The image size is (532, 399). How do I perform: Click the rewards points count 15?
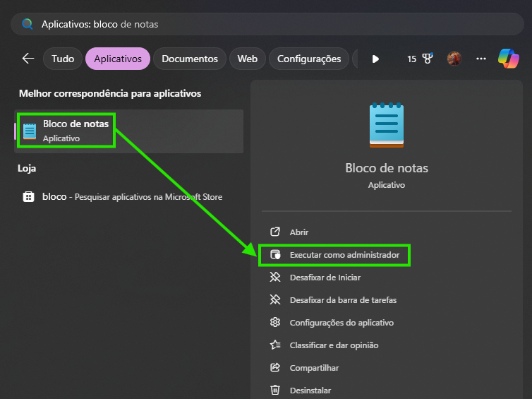411,59
